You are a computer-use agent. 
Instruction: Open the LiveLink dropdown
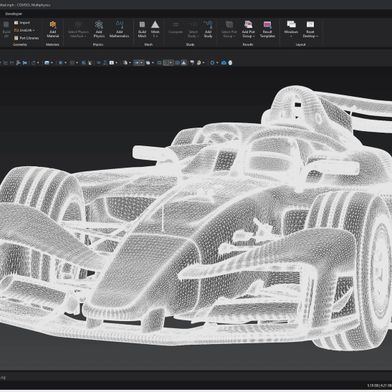[24, 30]
